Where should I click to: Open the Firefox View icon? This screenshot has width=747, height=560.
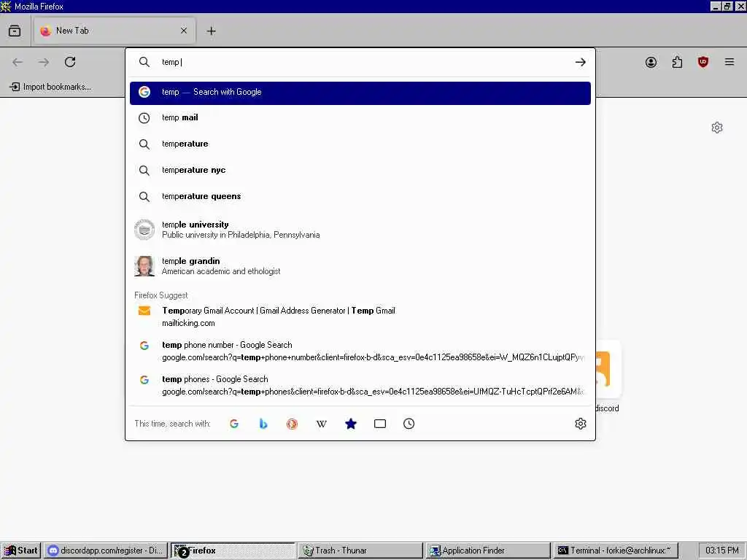click(15, 31)
